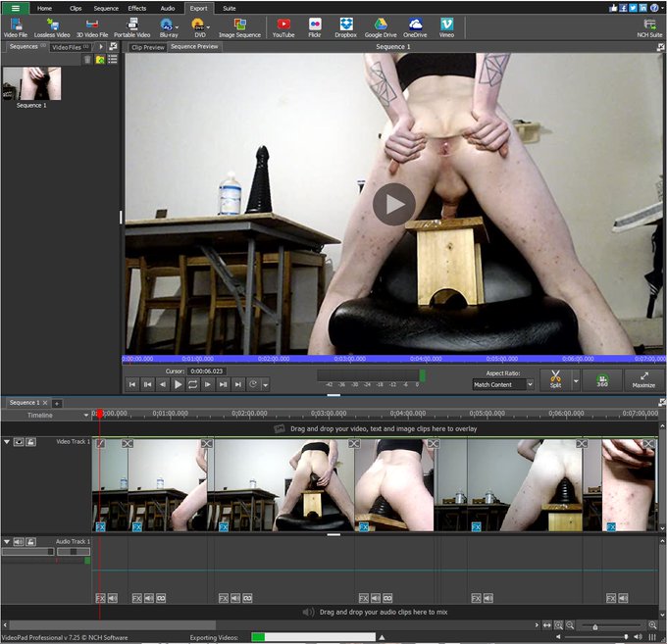Upload video to Vimeo
Image resolution: width=667 pixels, height=644 pixels.
(x=446, y=28)
